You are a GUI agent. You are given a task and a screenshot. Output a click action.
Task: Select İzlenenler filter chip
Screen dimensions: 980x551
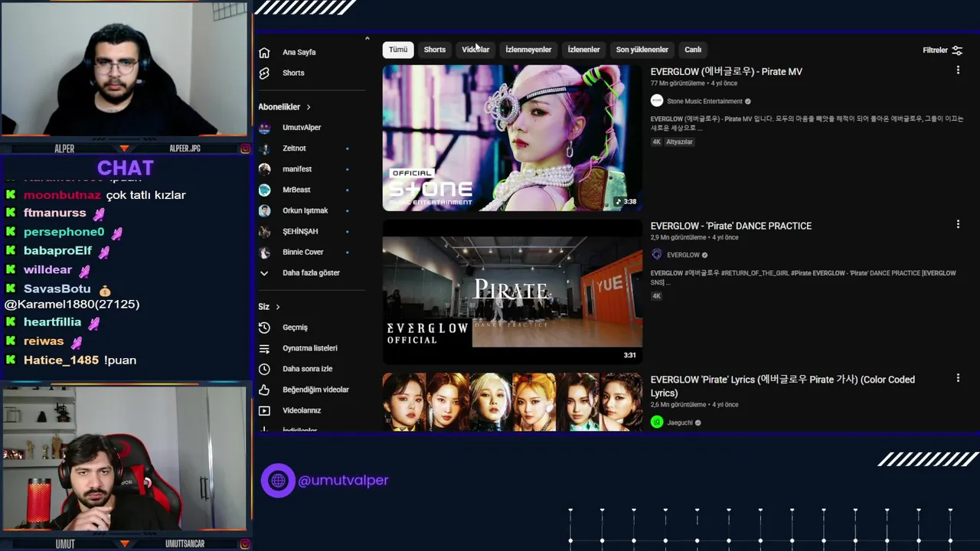[x=583, y=50]
